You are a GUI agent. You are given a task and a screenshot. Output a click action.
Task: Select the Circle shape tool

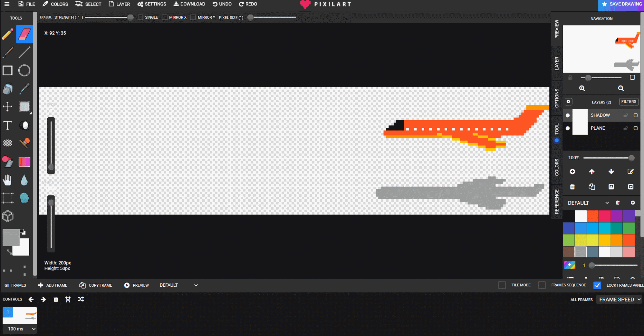(24, 70)
